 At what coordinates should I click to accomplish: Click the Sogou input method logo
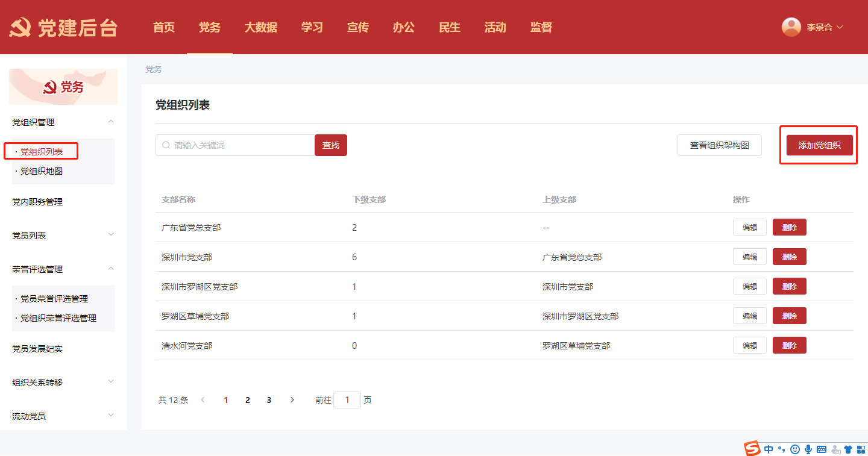(x=752, y=449)
